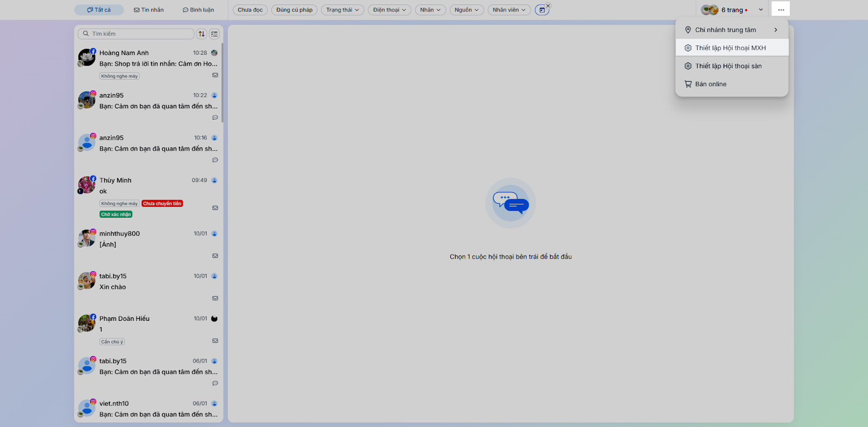Click the [Ảnh] message preview
This screenshot has width=868, height=427.
pyautogui.click(x=107, y=244)
